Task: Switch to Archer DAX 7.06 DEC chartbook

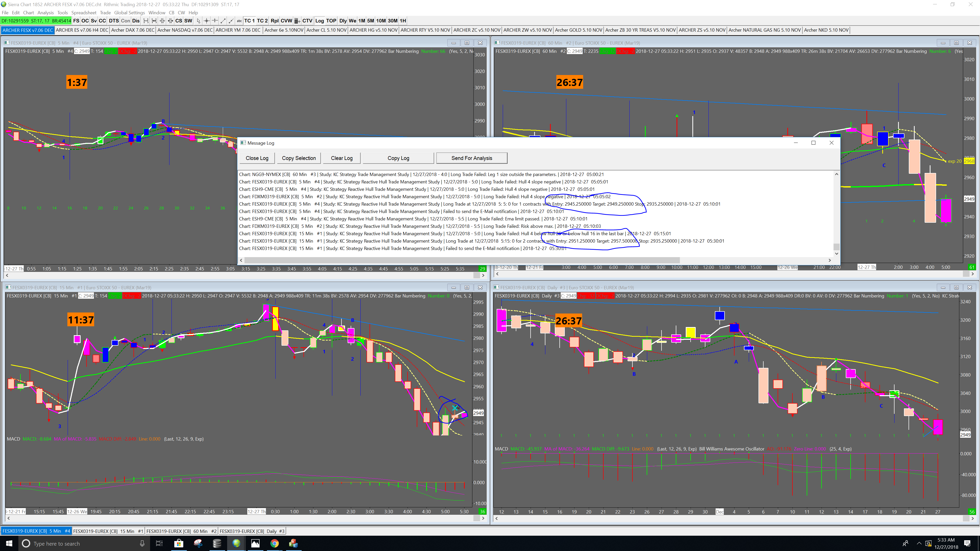Action: click(x=133, y=30)
